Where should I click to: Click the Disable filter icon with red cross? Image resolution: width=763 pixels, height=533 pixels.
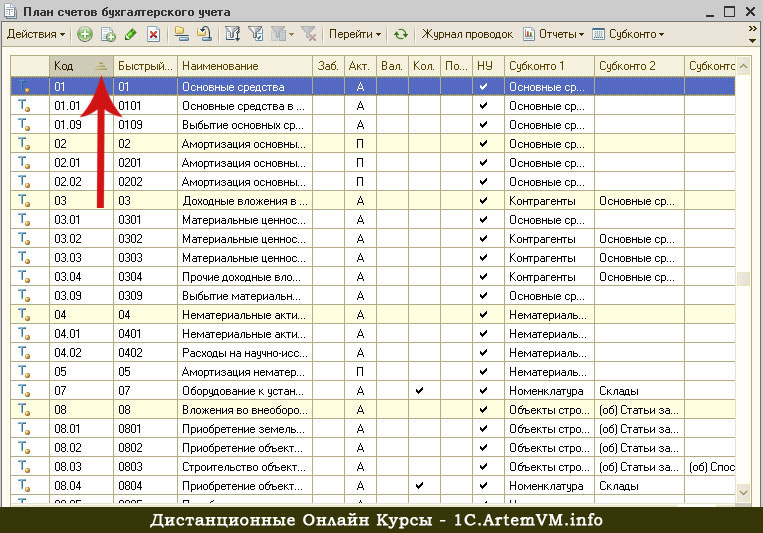pyautogui.click(x=309, y=34)
